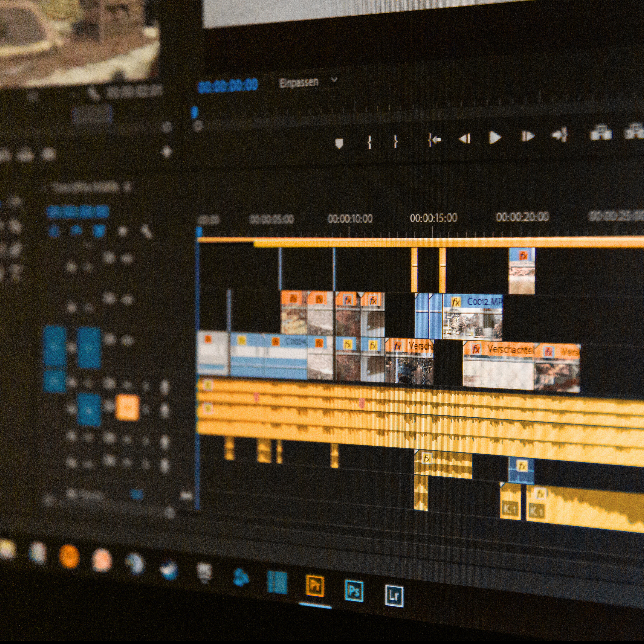Toggle linked selection button in timeline header
Screen dimensions: 644x644
tap(99, 230)
